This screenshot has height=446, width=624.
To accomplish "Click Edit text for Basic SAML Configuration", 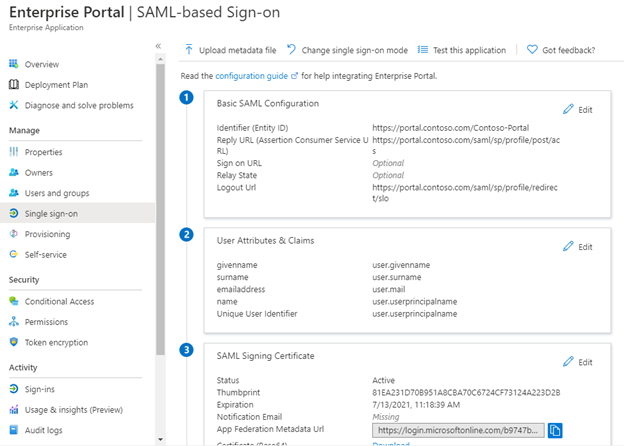I will pos(585,110).
